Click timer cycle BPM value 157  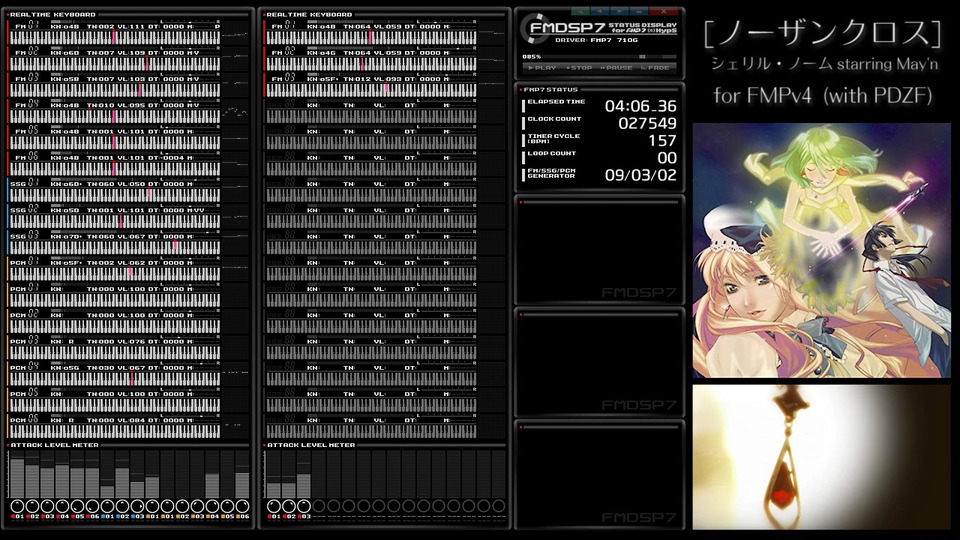coord(662,141)
